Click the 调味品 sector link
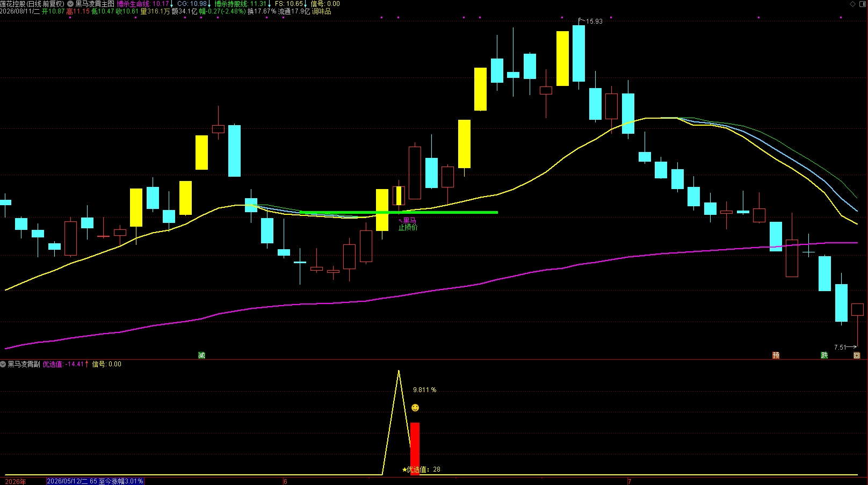 [322, 11]
